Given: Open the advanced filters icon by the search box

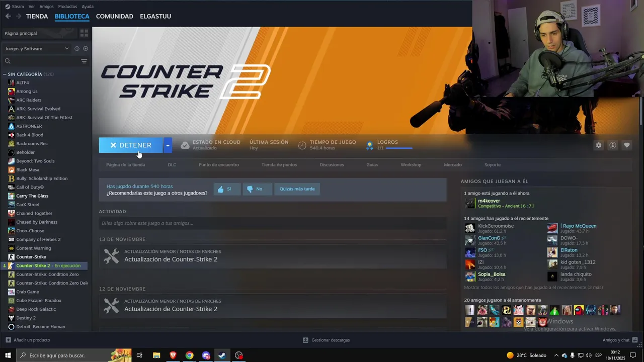Looking at the screenshot, I should point(84,61).
